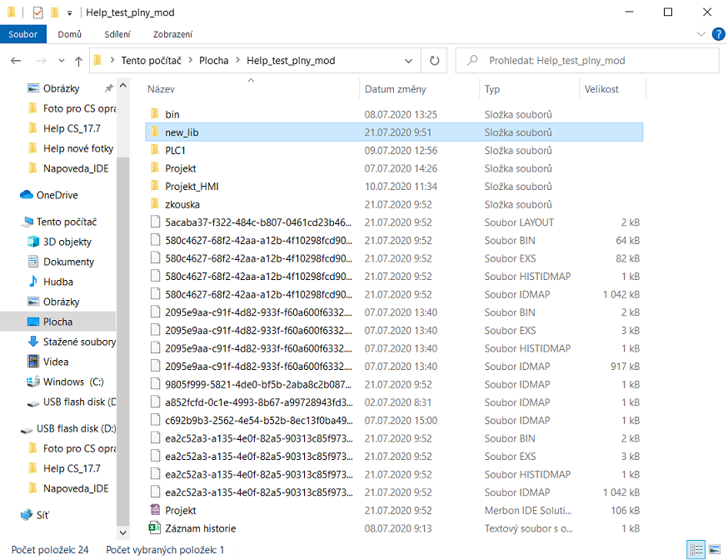Select the 9805f999-5821 IDMAP file
Viewport: 728px width, 560px height.
pyautogui.click(x=394, y=384)
